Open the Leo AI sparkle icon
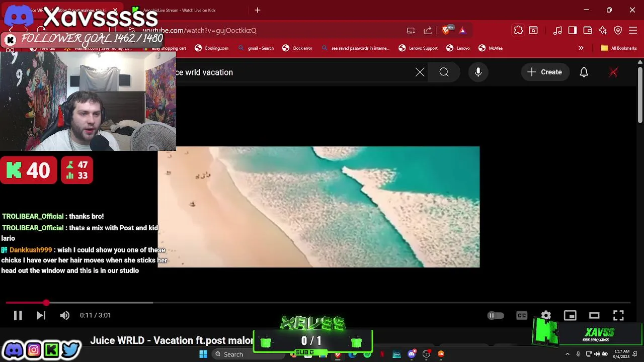This screenshot has width=644, height=362. click(x=603, y=30)
